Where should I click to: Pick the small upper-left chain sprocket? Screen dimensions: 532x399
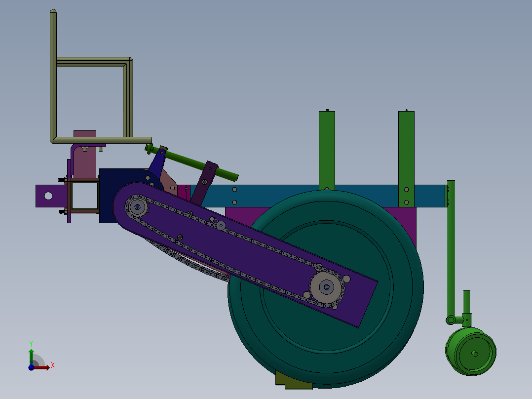point(137,207)
